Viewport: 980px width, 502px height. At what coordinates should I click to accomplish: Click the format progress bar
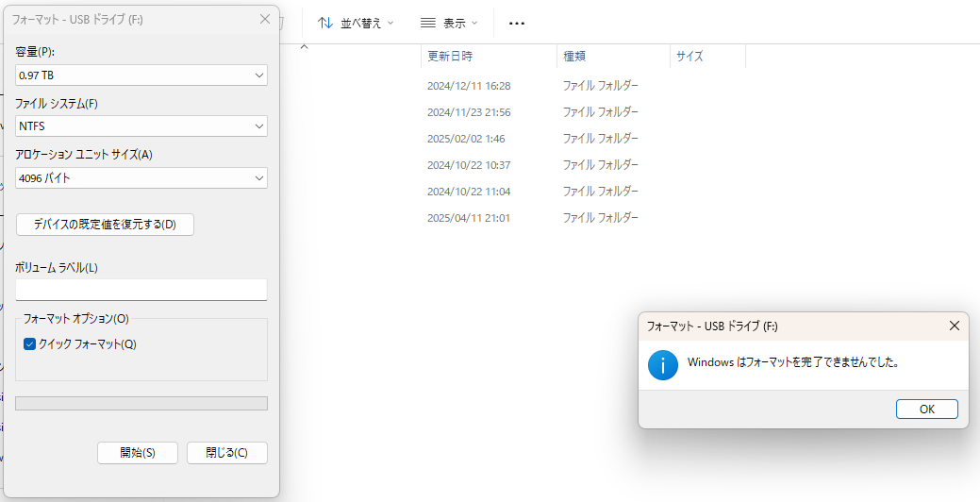coord(141,403)
